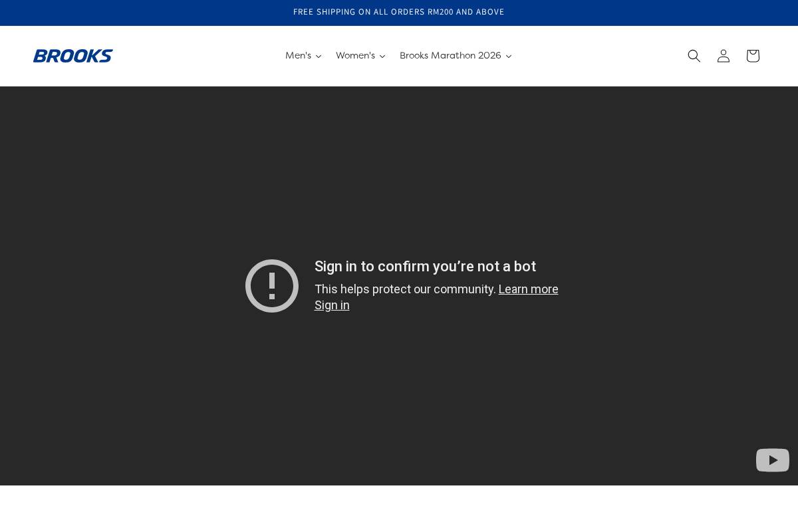This screenshot has height=532, width=798.
Task: Click 'This helps protect our community' text
Action: (x=405, y=289)
